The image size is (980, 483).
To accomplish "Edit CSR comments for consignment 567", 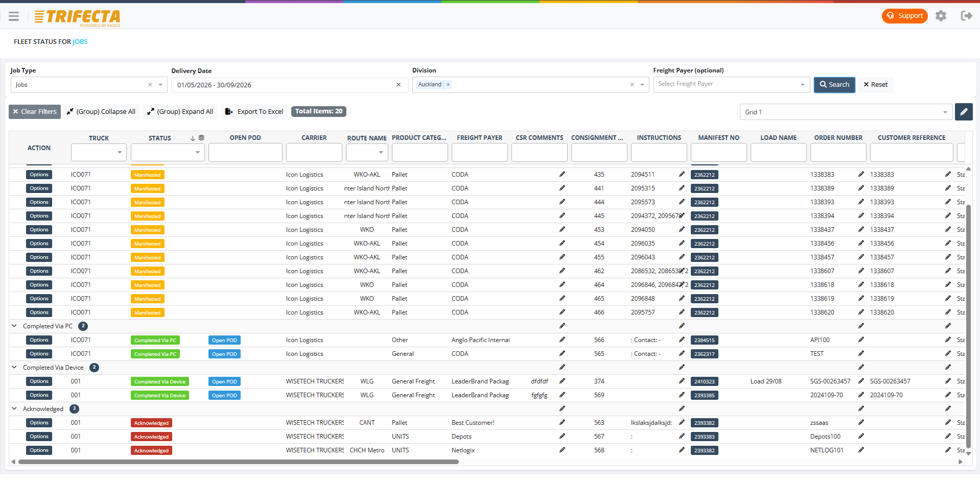I will point(562,436).
